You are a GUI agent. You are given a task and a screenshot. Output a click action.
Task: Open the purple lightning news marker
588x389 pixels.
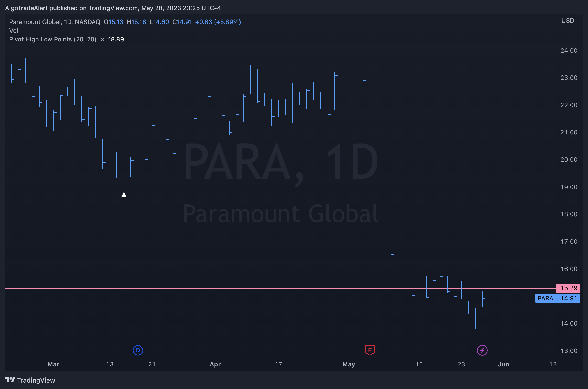tap(482, 350)
